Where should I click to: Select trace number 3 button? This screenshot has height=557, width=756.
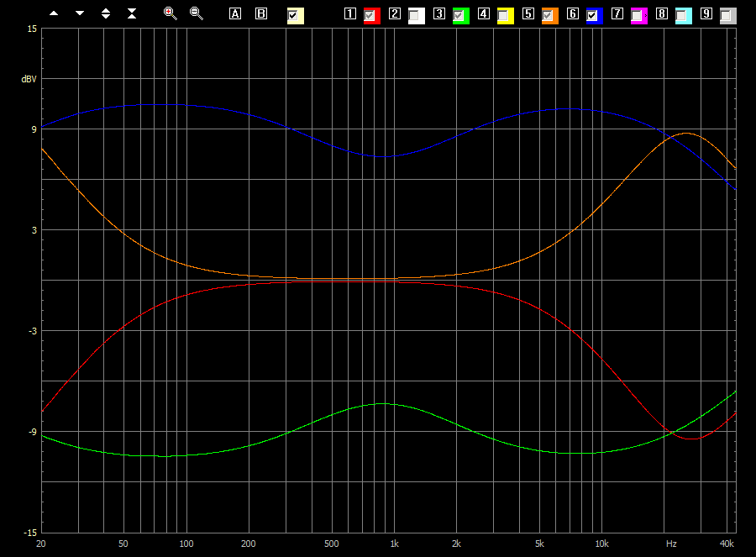pos(438,13)
